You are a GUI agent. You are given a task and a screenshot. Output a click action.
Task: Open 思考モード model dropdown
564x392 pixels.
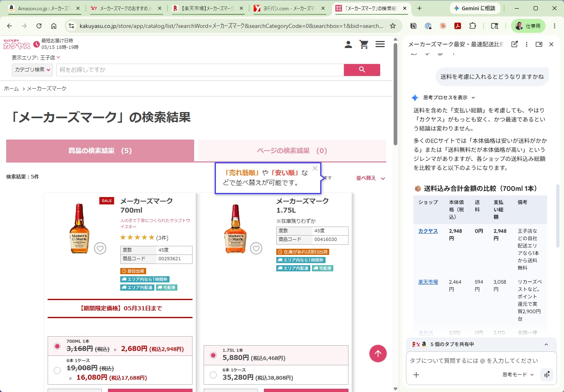tap(518, 374)
